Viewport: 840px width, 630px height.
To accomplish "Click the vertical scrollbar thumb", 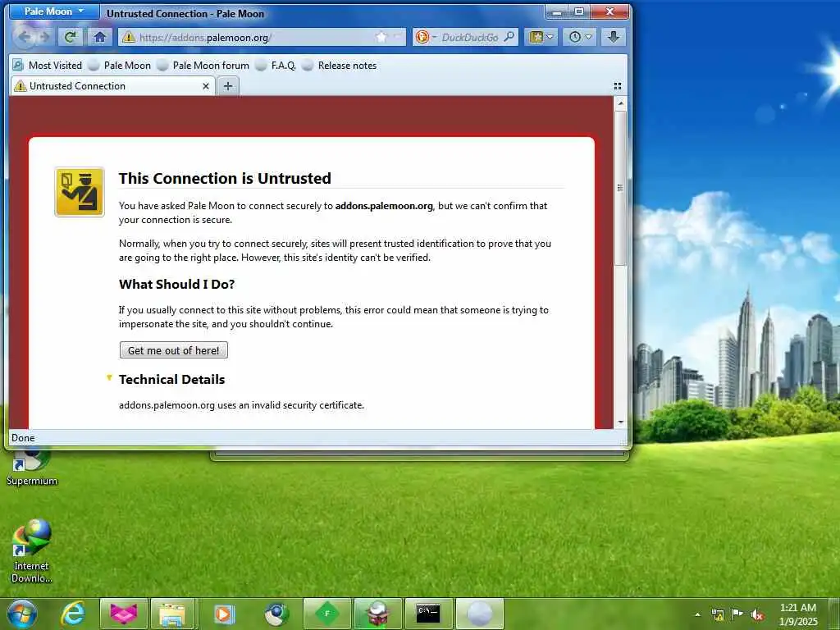I will pyautogui.click(x=620, y=188).
